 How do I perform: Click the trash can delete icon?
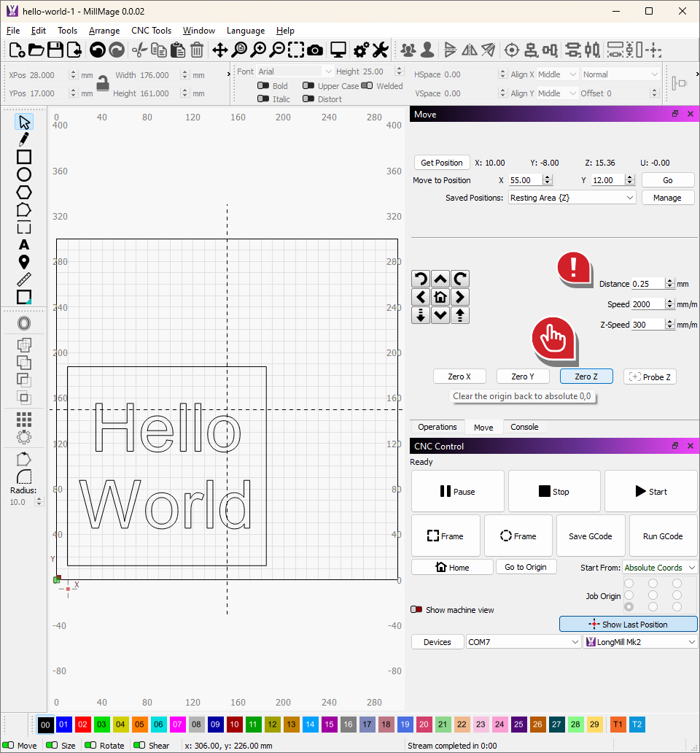(197, 50)
